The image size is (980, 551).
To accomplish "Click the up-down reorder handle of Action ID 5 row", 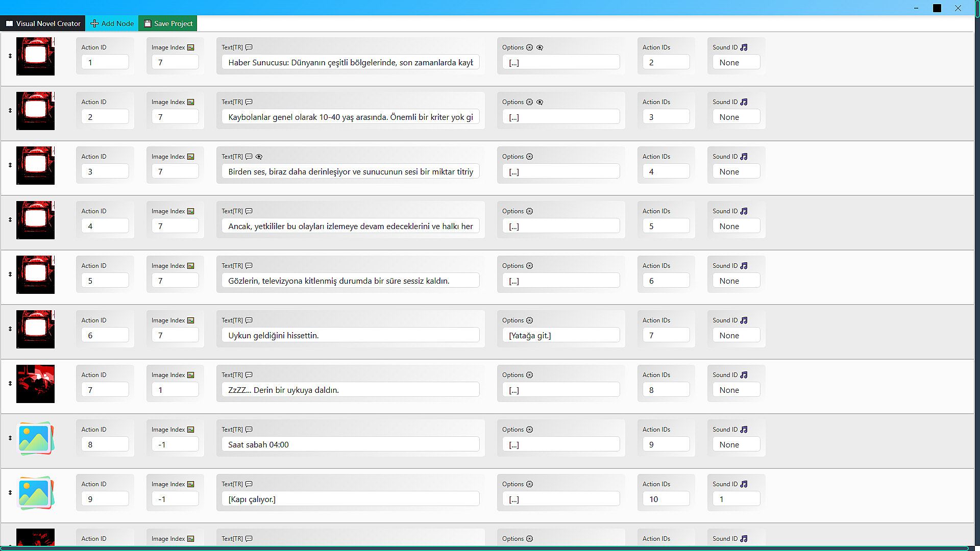I will pos(10,274).
